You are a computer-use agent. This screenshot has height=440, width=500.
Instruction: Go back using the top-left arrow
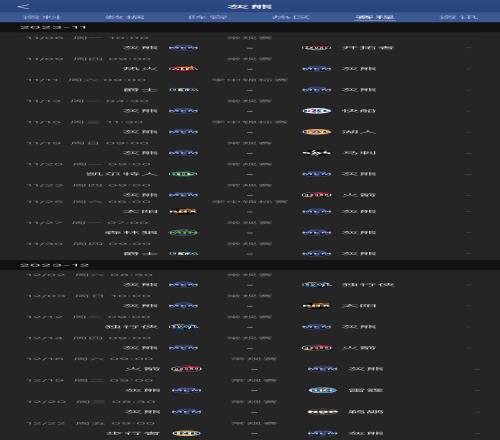23,6
